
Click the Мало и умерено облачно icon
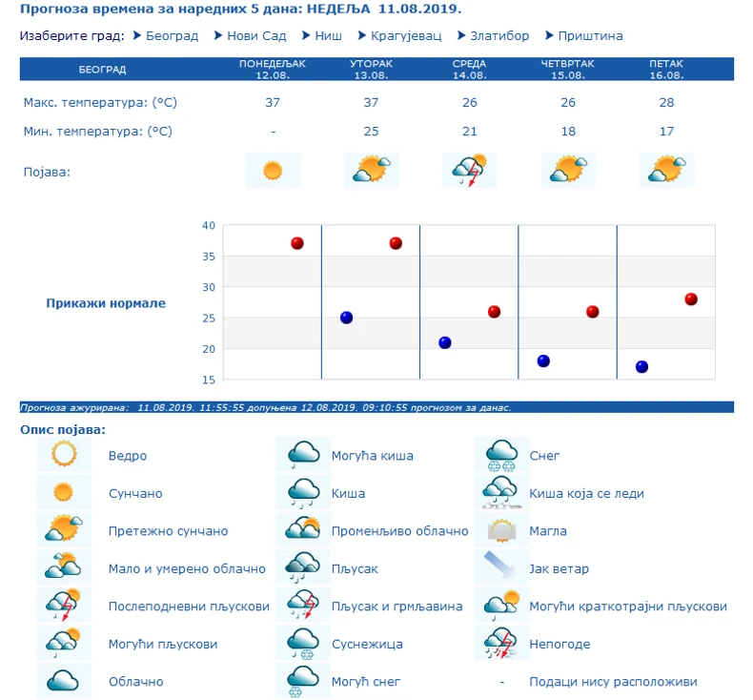(x=64, y=567)
